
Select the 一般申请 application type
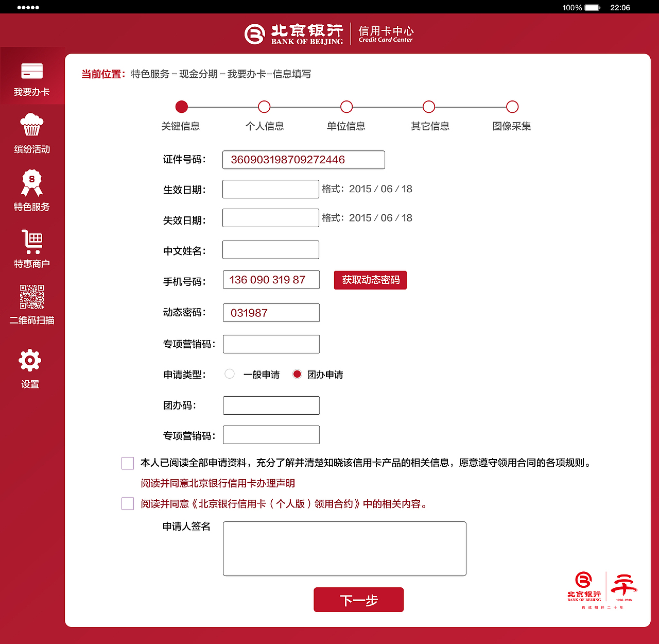[229, 374]
